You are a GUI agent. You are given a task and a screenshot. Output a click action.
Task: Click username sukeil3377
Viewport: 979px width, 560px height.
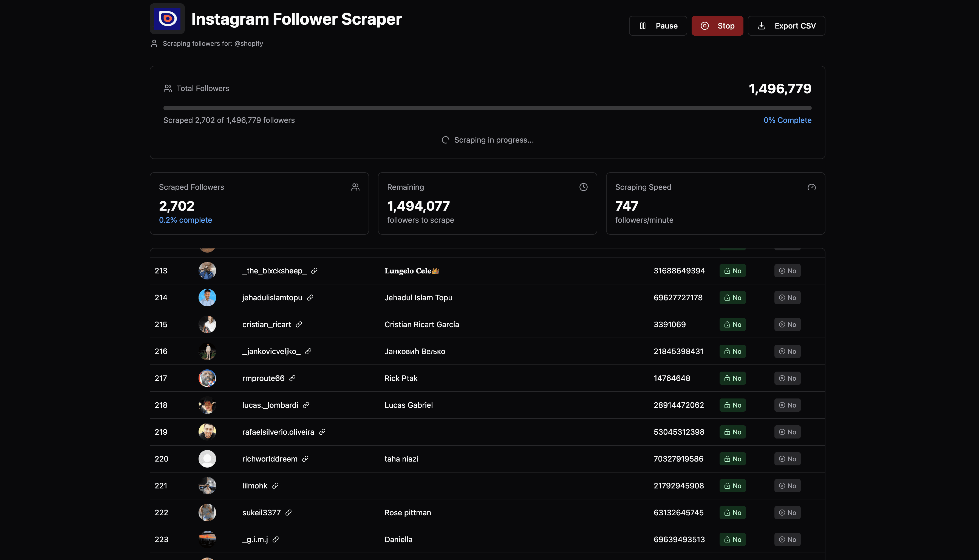[261, 513]
